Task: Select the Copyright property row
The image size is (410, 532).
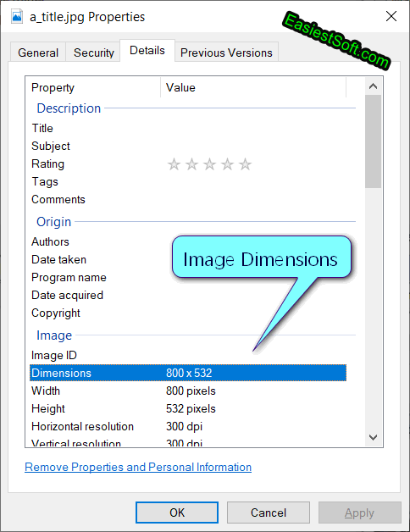Action: 188,313
